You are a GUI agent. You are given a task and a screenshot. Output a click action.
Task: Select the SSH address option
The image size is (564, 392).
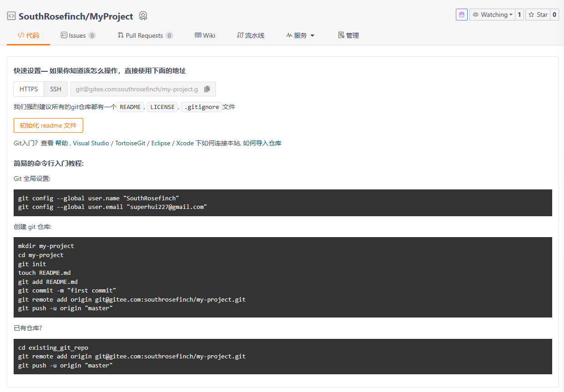click(x=55, y=89)
